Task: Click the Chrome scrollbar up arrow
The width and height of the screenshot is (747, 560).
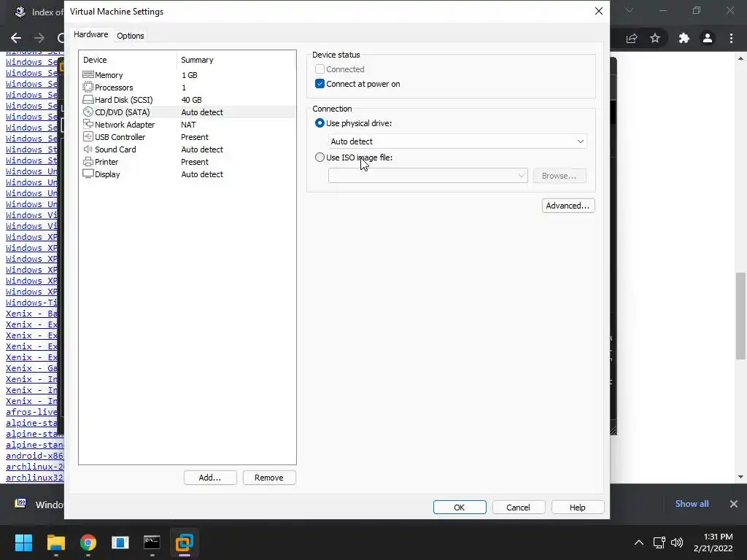Action: tap(741, 58)
